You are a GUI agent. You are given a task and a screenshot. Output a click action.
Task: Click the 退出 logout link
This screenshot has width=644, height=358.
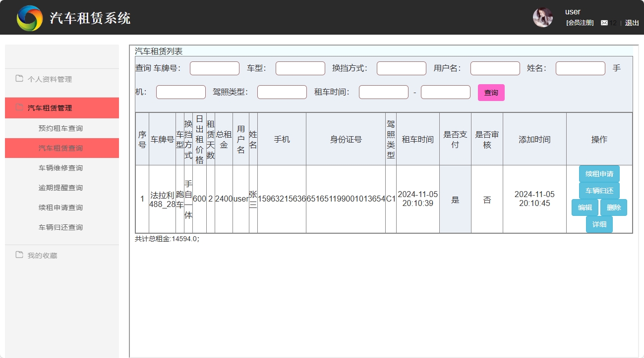[x=632, y=23]
